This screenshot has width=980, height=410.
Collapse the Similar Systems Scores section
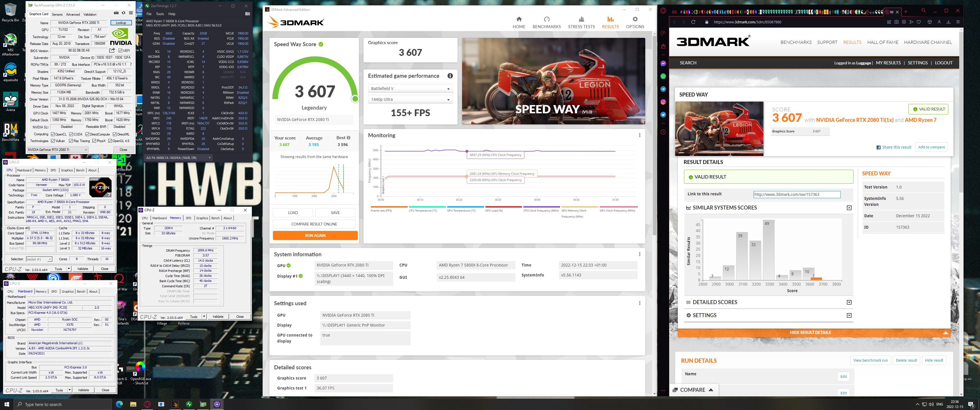(849, 208)
